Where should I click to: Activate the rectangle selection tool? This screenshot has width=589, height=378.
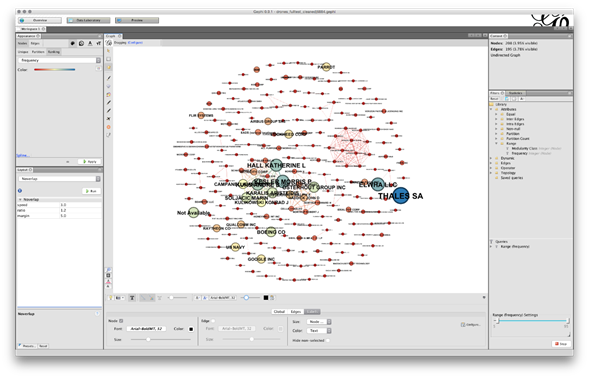click(x=109, y=59)
